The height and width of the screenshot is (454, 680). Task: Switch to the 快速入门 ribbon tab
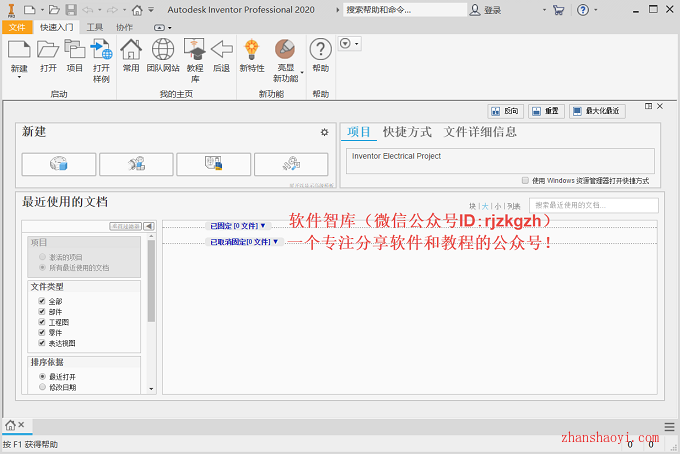[x=57, y=27]
